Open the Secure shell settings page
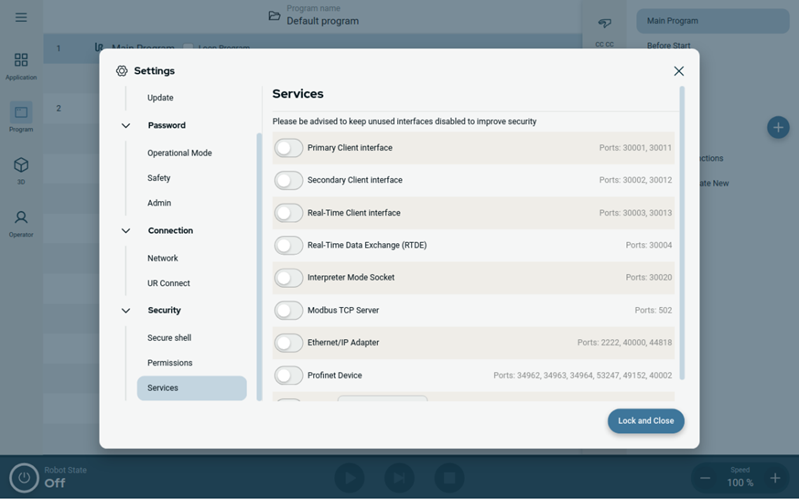The height and width of the screenshot is (500, 800). (169, 338)
